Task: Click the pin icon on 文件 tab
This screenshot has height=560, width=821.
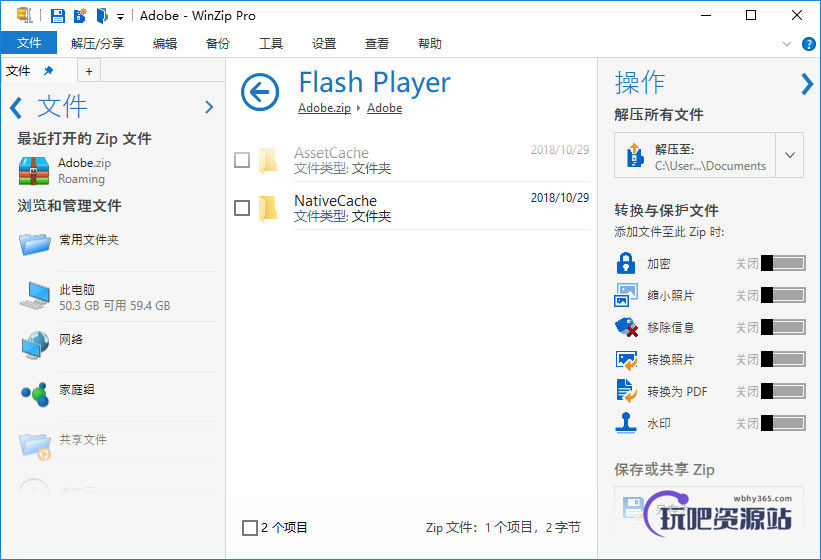Action: (x=48, y=71)
